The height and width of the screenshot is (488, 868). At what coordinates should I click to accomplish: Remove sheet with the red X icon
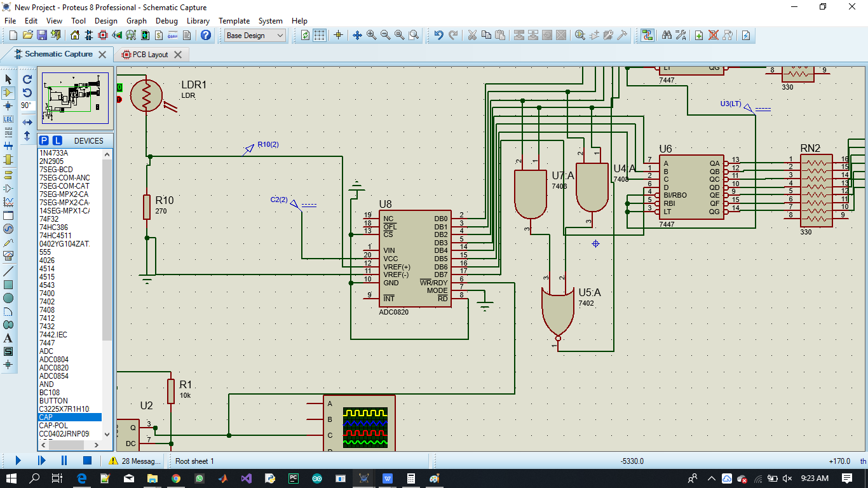(713, 35)
